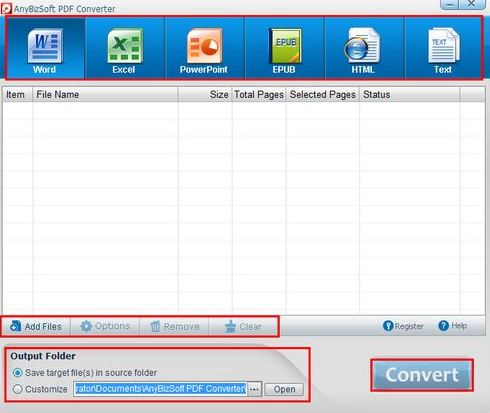
Task: Click the Total Pages column header
Action: 259,95
